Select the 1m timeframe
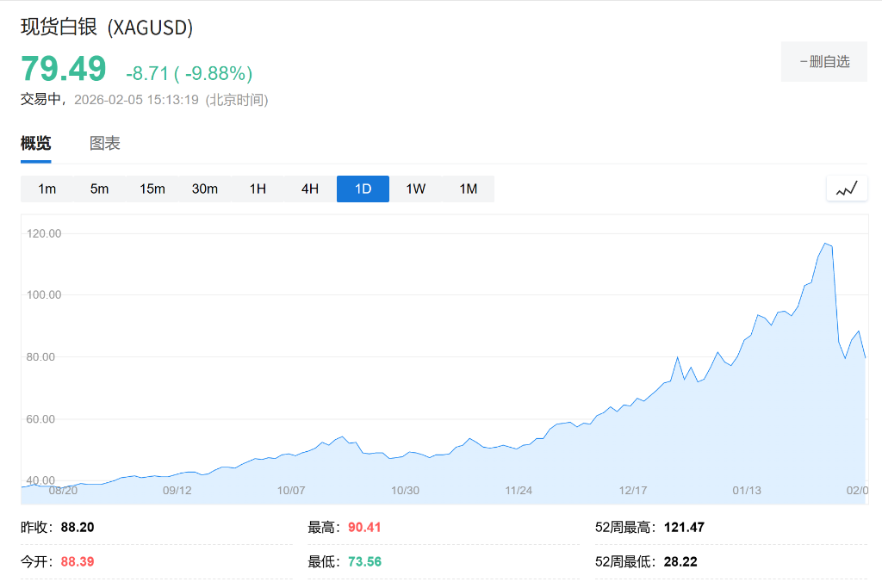Viewport: 882px width, 588px height. point(47,189)
